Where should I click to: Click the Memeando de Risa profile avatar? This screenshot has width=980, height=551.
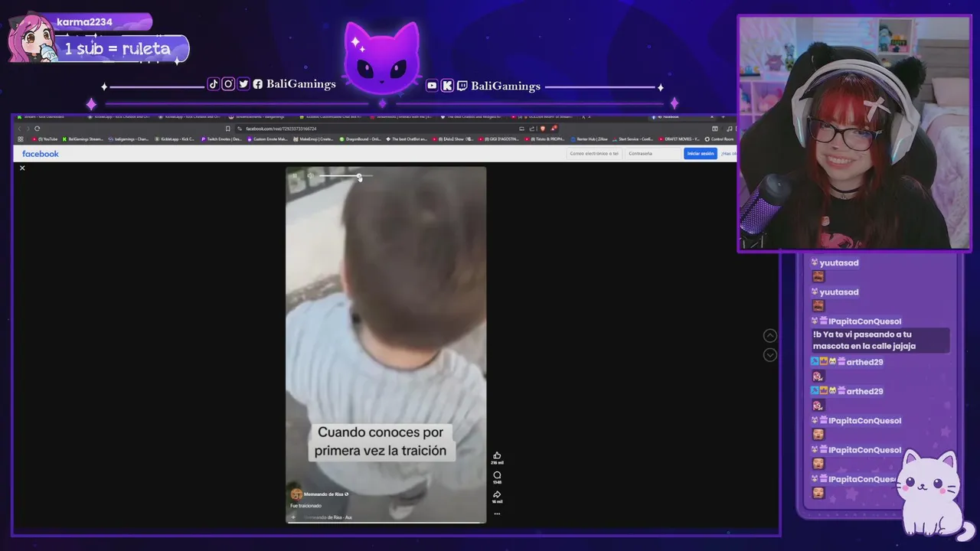tap(296, 494)
